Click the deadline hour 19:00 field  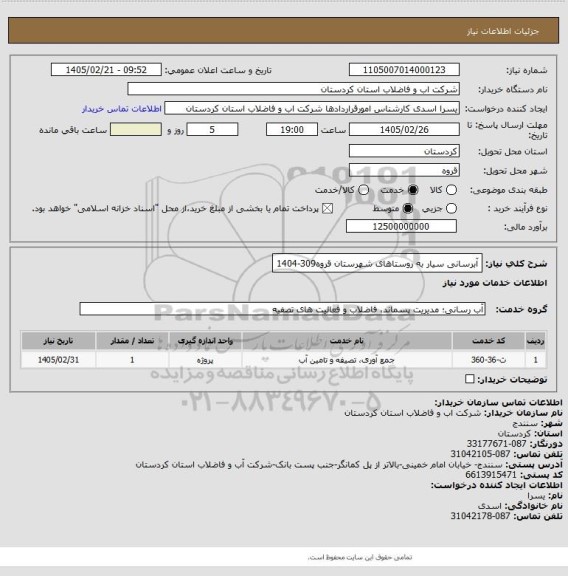[x=292, y=130]
